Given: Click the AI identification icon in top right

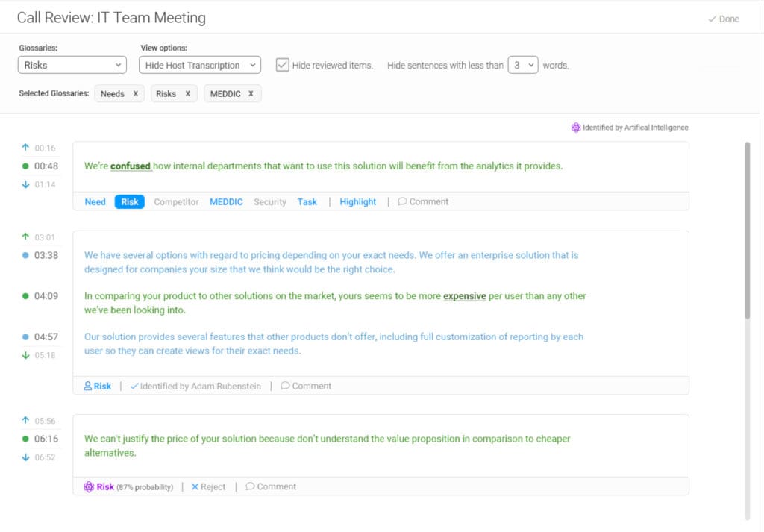Looking at the screenshot, I should click(x=576, y=127).
